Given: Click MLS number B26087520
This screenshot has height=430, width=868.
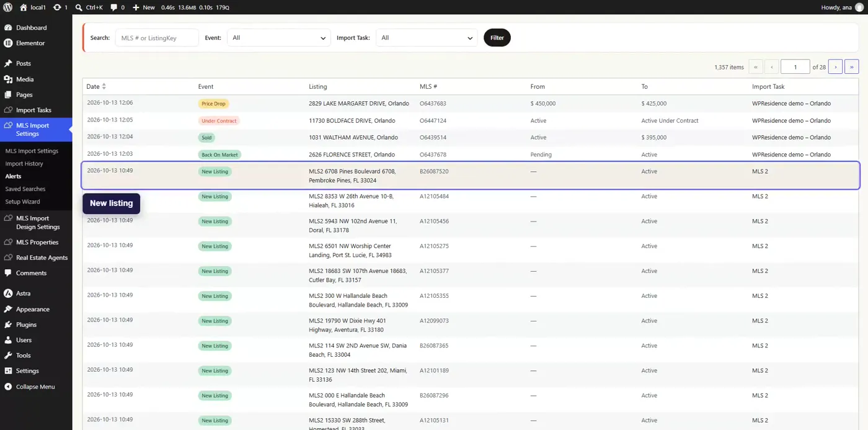Looking at the screenshot, I should point(434,171).
